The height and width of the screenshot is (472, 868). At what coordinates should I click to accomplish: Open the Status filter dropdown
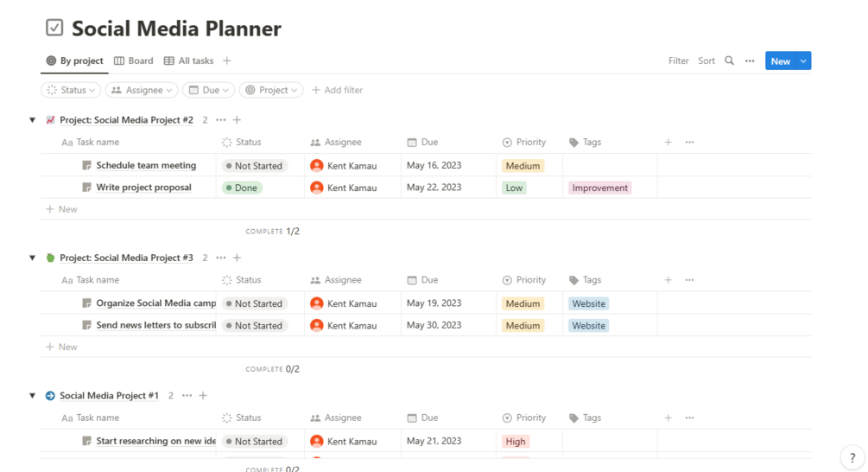[71, 90]
